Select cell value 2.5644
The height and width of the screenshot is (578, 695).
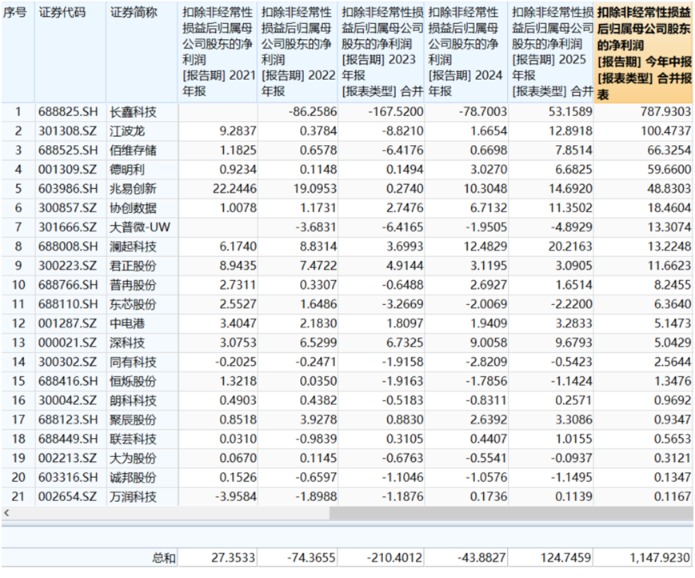pyautogui.click(x=672, y=362)
